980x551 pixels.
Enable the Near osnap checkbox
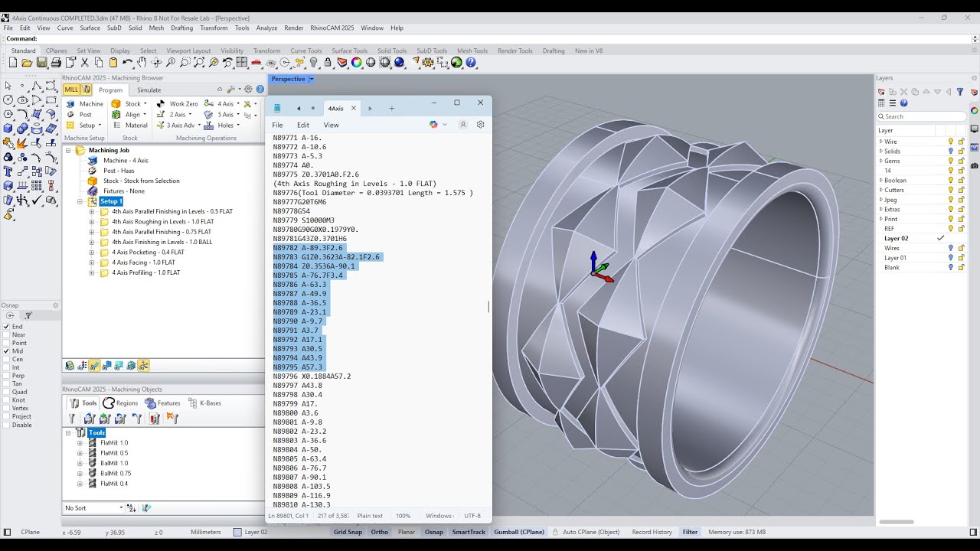[x=6, y=335]
